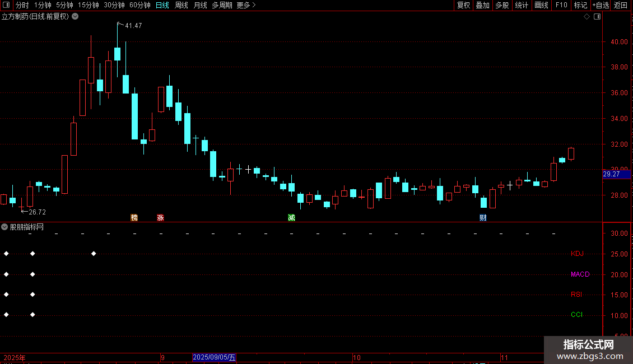Switch to 分时 intraday view
The width and height of the screenshot is (633, 364).
pos(22,5)
